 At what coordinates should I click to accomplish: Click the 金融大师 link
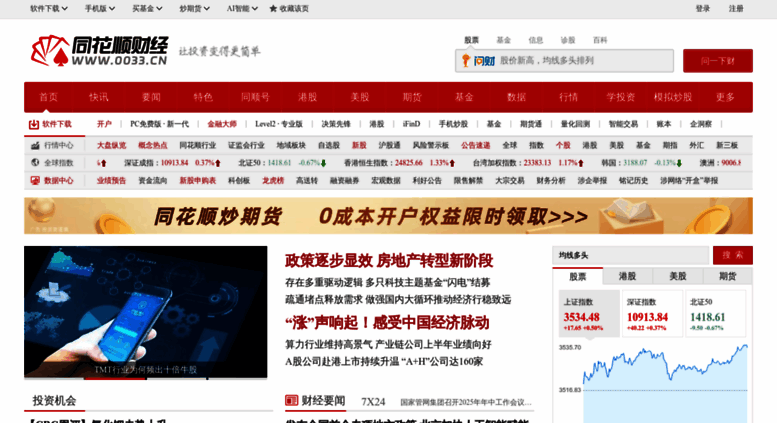pos(222,124)
